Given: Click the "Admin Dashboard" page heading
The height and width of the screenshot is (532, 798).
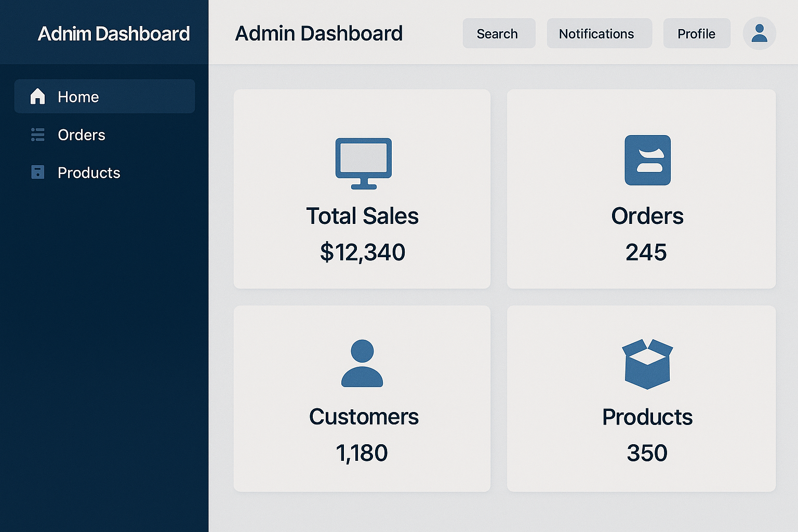Looking at the screenshot, I should 318,34.
